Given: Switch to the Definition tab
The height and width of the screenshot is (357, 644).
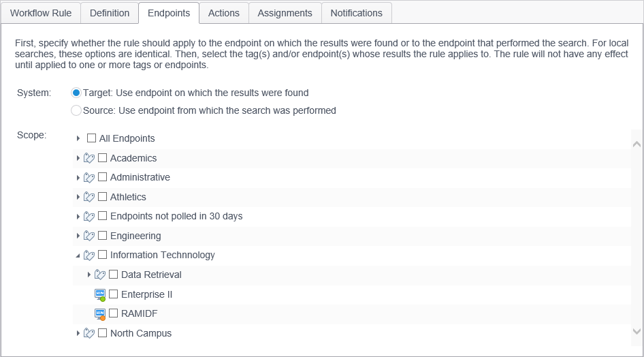Looking at the screenshot, I should click(110, 13).
